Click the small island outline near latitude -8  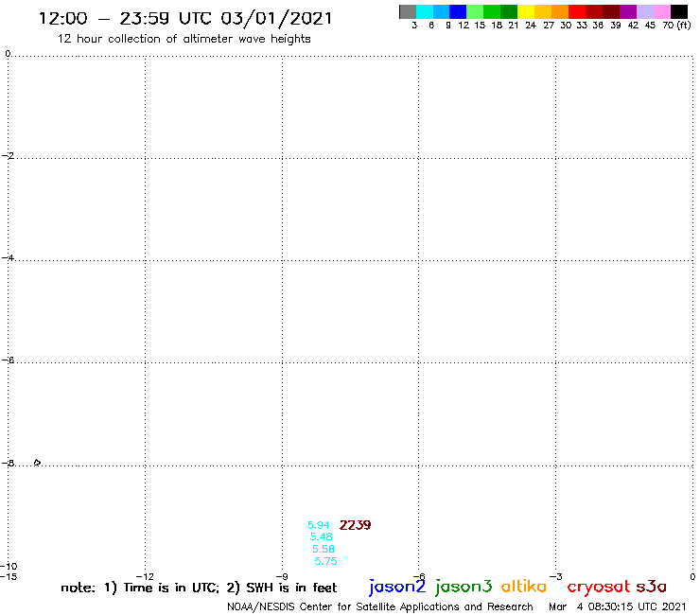pos(37,463)
